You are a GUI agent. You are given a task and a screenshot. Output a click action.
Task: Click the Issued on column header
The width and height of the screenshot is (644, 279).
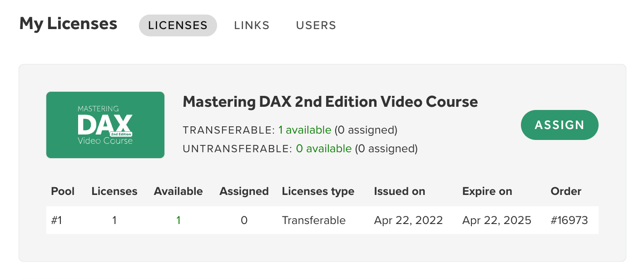(x=400, y=191)
